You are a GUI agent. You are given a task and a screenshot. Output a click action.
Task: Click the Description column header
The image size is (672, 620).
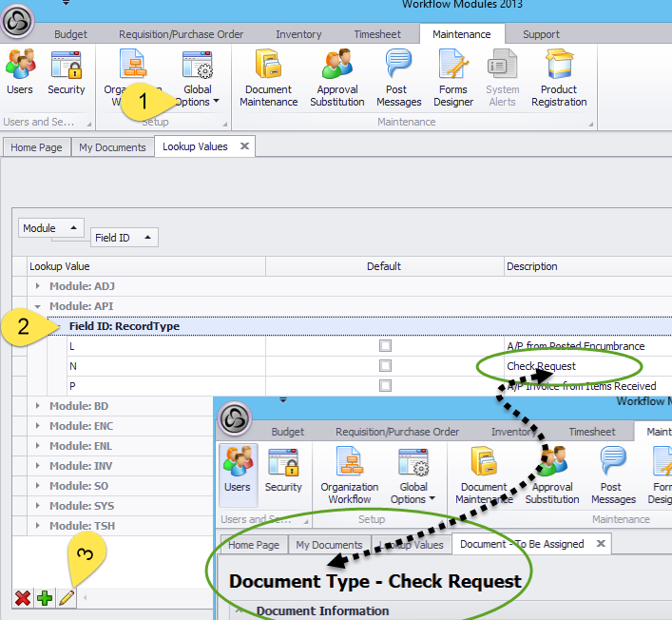pos(531,266)
